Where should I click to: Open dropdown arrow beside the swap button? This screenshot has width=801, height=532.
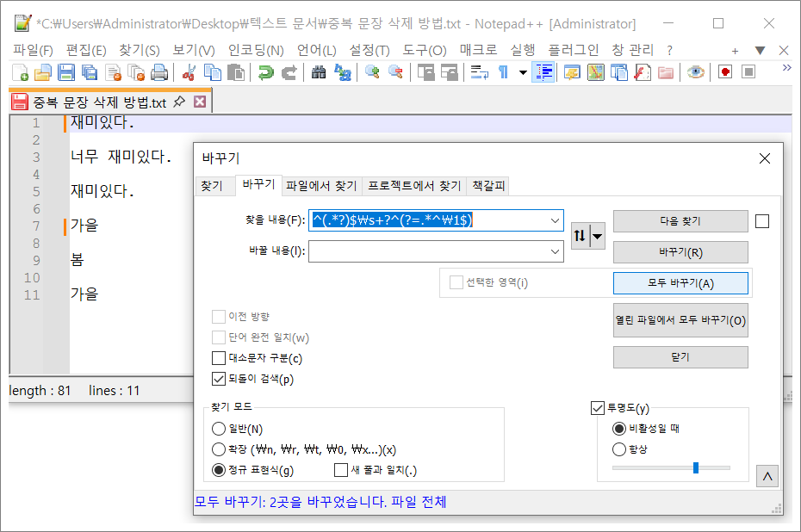(x=597, y=236)
